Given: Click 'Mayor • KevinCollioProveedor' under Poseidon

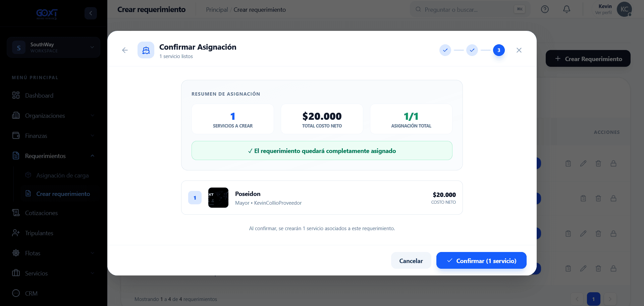Looking at the screenshot, I should (x=268, y=203).
